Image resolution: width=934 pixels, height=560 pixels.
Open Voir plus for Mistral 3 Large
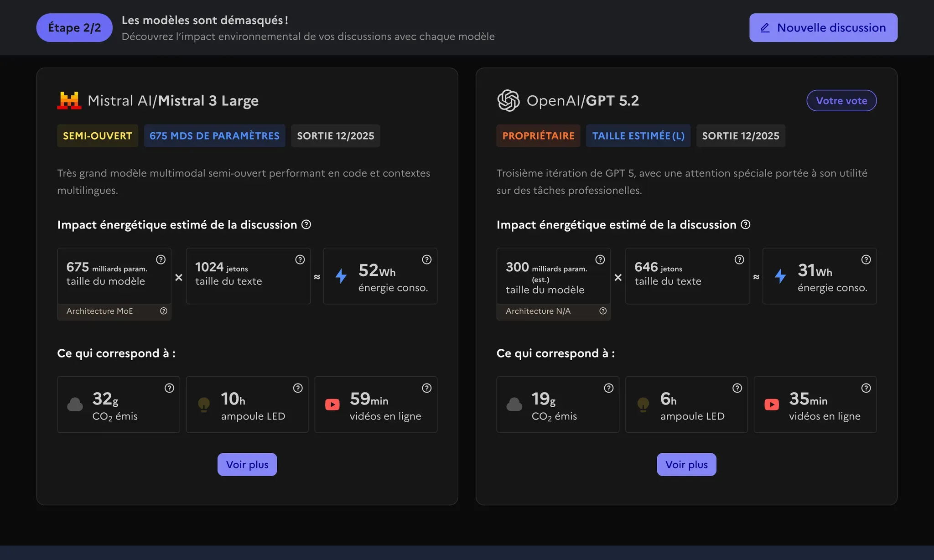coord(247,464)
